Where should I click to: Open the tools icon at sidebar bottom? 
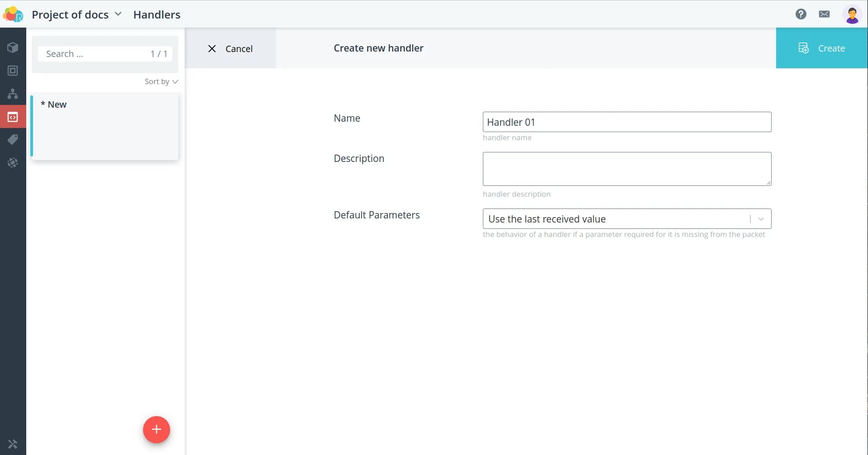[x=13, y=444]
